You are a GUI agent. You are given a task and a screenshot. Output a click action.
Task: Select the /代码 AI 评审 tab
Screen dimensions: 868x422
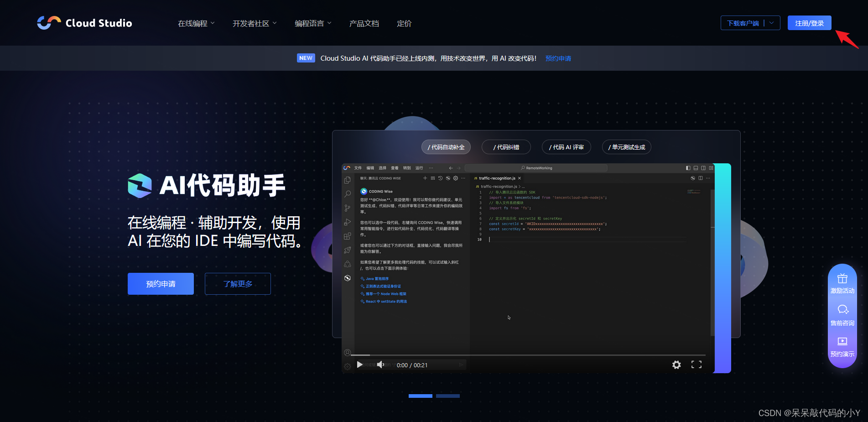(567, 147)
